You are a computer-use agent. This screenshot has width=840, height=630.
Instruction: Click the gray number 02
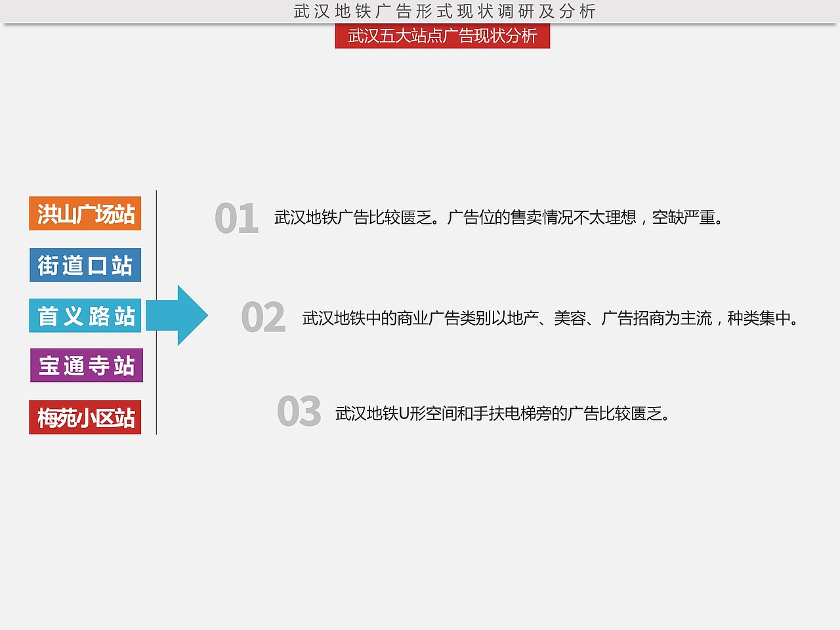pos(263,318)
